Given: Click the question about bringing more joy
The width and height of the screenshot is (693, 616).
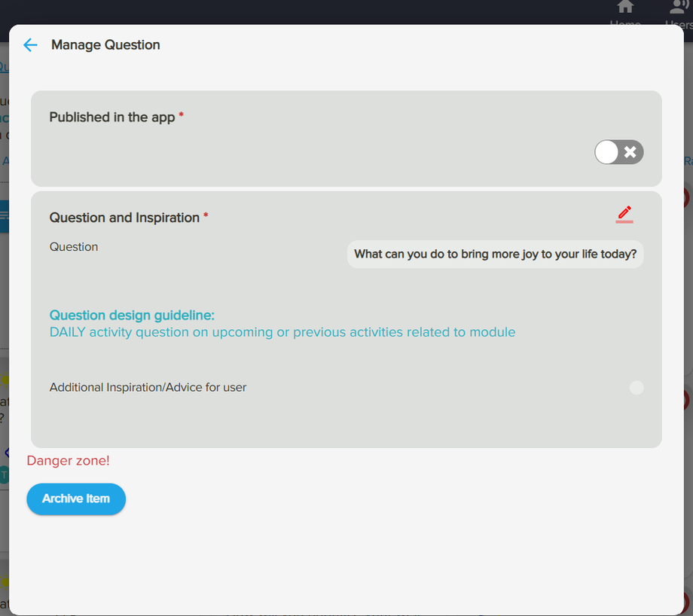Looking at the screenshot, I should [495, 254].
